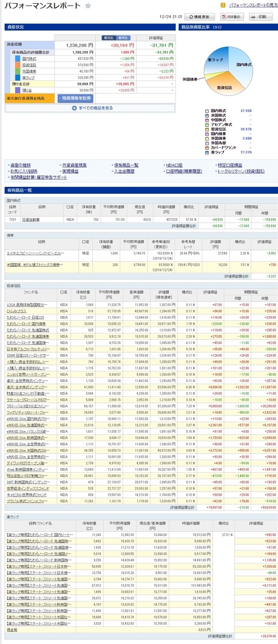Open the 特定口座損益 link
Viewport: 278px width, 644px height.
tap(231, 165)
